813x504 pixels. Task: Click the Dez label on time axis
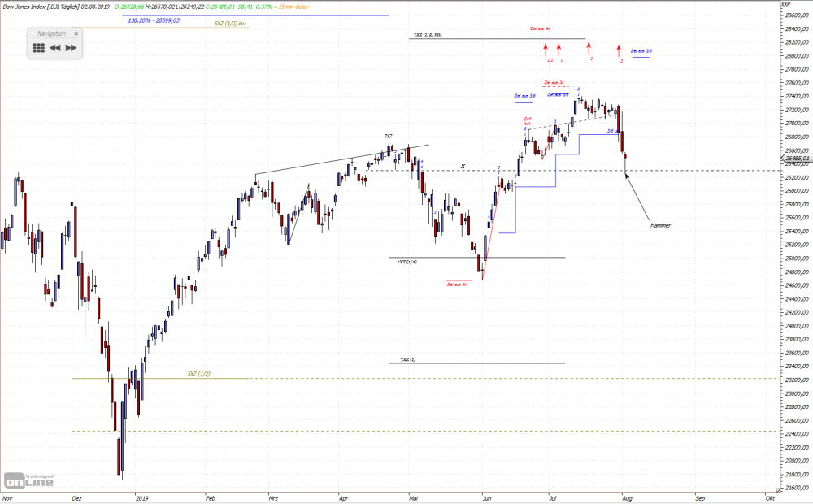point(76,498)
